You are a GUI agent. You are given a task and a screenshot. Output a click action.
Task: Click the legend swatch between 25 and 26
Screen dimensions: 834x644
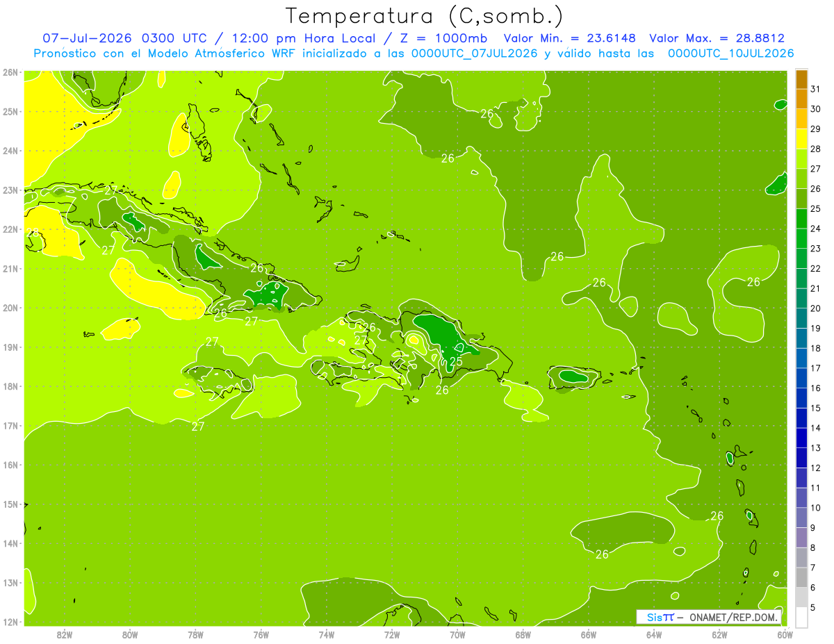pyautogui.click(x=801, y=199)
